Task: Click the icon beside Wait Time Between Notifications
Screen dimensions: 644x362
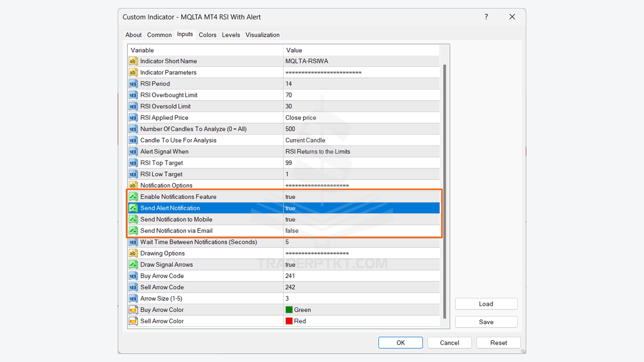Action: pos(133,242)
